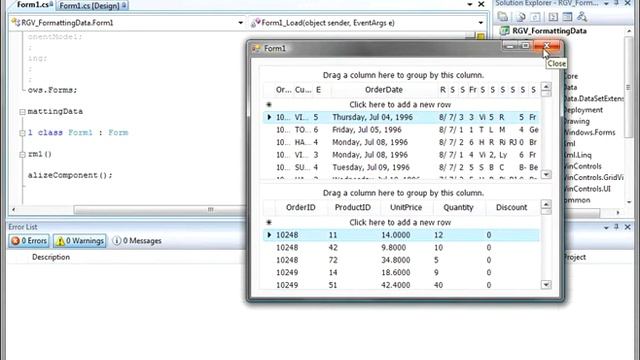The image size is (640, 360).
Task: Toggle the 0 Messages filter button
Action: [x=137, y=241]
